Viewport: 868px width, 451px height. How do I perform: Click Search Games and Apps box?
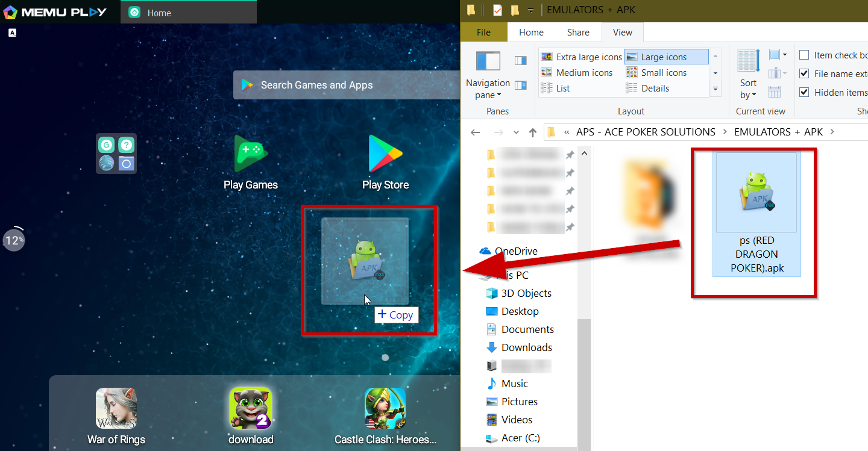[347, 85]
